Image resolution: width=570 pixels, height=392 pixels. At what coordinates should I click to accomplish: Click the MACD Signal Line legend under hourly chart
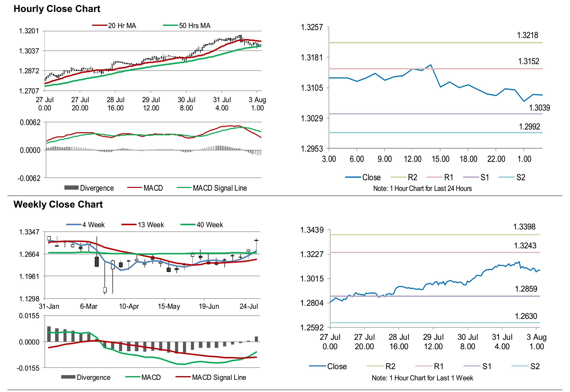[x=212, y=188]
